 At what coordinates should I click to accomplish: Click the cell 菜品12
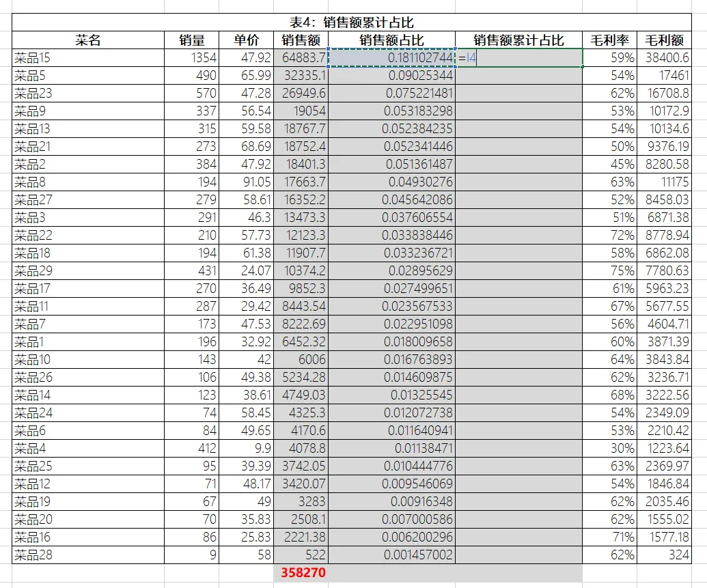coord(88,484)
